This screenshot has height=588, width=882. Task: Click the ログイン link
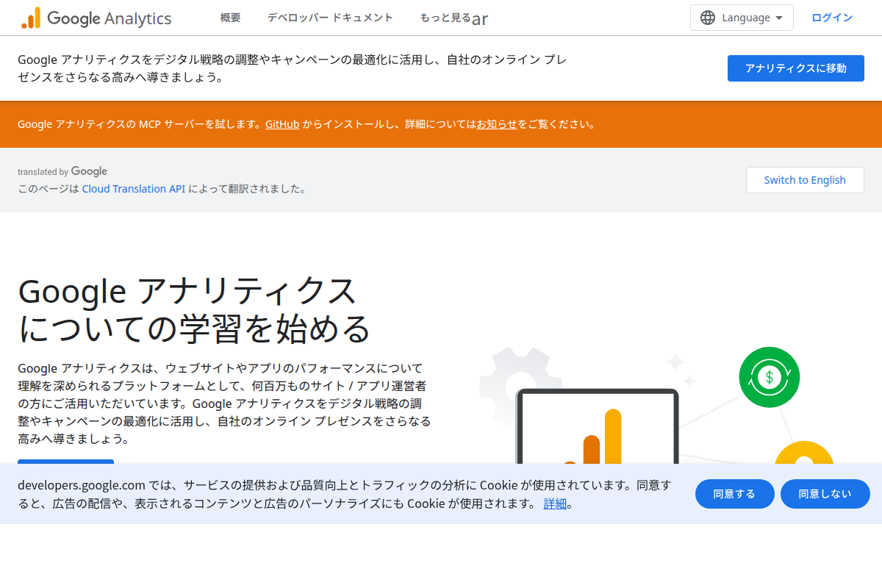coord(832,18)
